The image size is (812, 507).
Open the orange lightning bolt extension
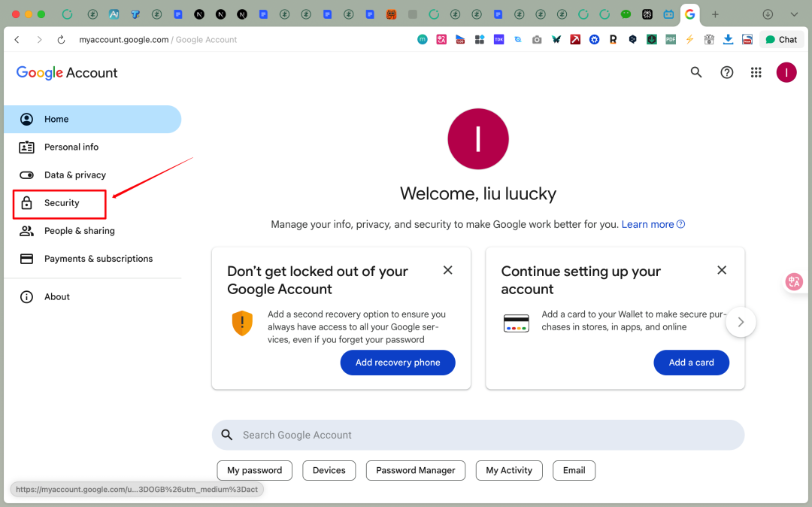[689, 39]
